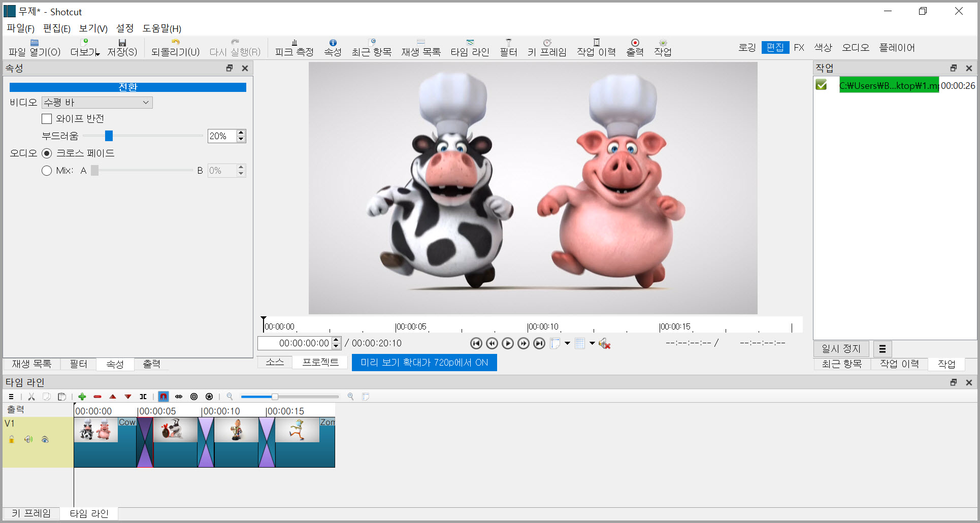Click the 저장 (Save) toolbar icon
The height and width of the screenshot is (523, 980).
coord(122,48)
